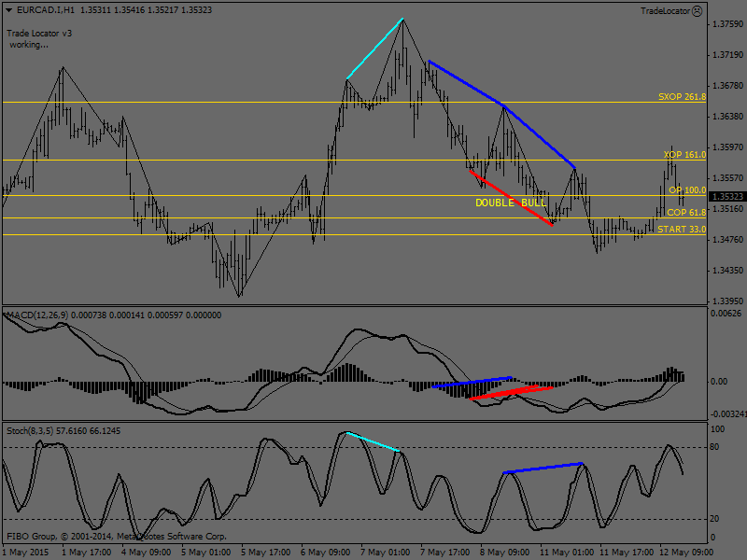This screenshot has width=747, height=560.
Task: Click the 1.37190 price on the scale
Action: coord(727,55)
